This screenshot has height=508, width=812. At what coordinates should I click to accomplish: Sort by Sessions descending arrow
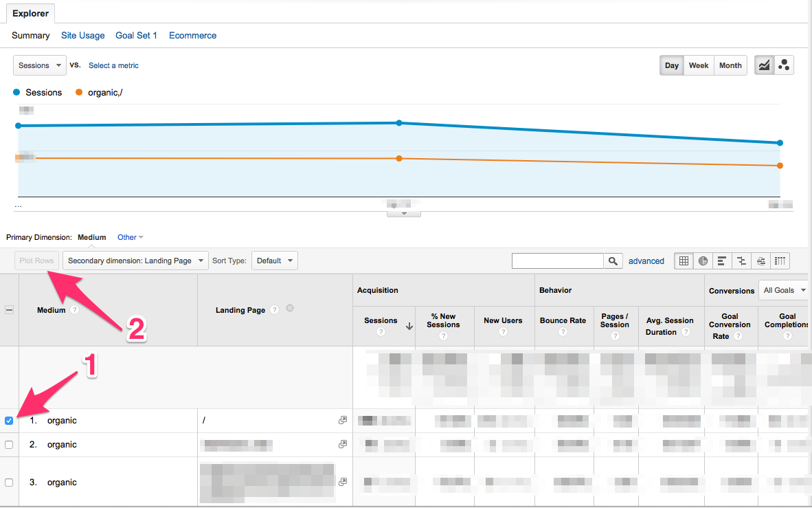pos(409,326)
